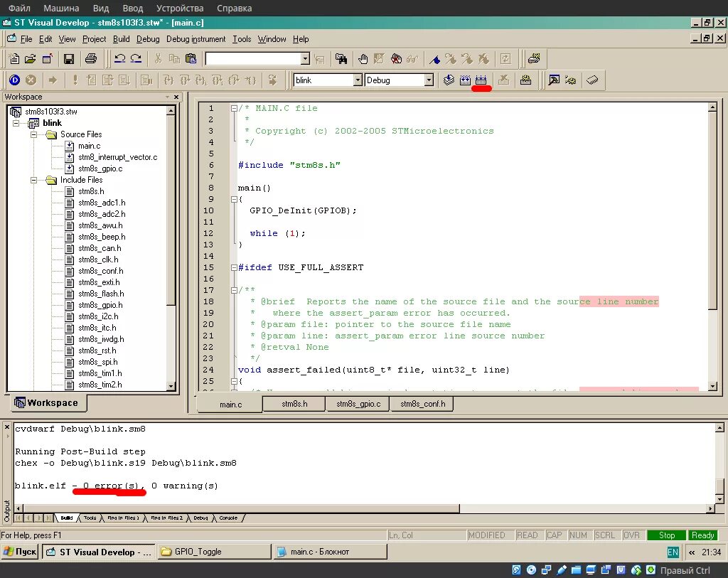The width and height of the screenshot is (728, 578).
Task: Click the Build icon left of Rebuild All
Action: coord(465,80)
